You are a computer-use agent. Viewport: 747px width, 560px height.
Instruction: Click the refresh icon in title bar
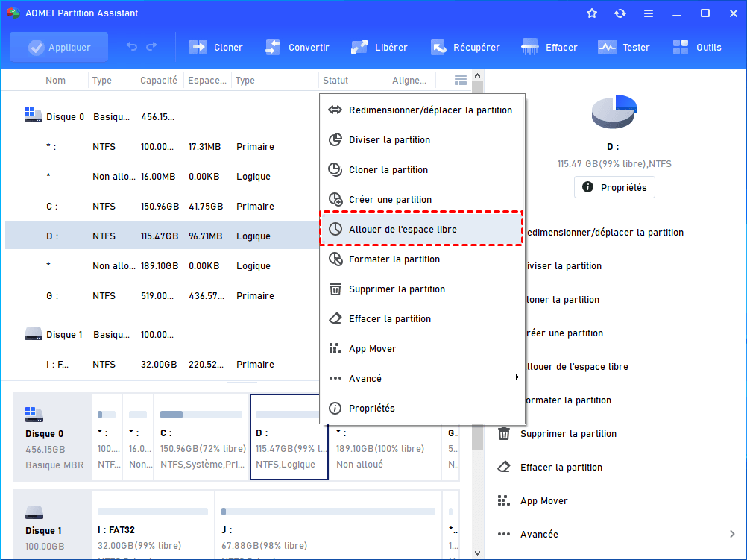[620, 13]
